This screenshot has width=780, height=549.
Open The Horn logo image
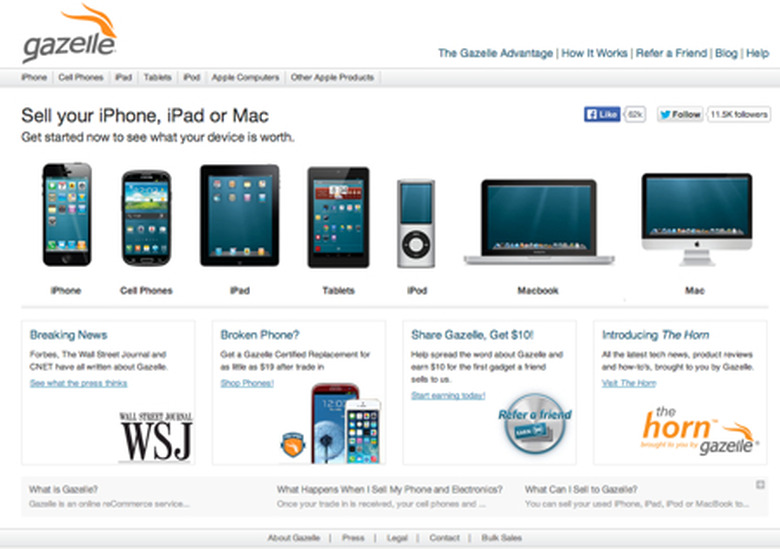pos(699,431)
